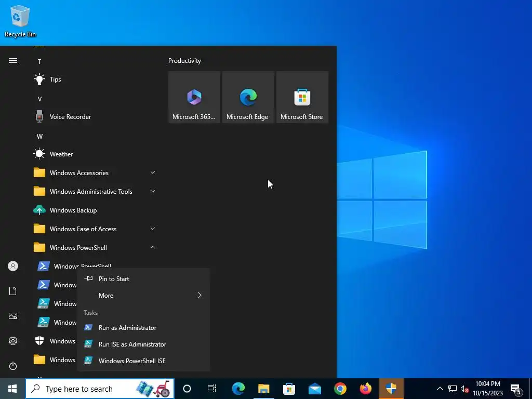Open Settings gear in Start sidebar
This screenshot has width=532, height=399.
pyautogui.click(x=13, y=341)
